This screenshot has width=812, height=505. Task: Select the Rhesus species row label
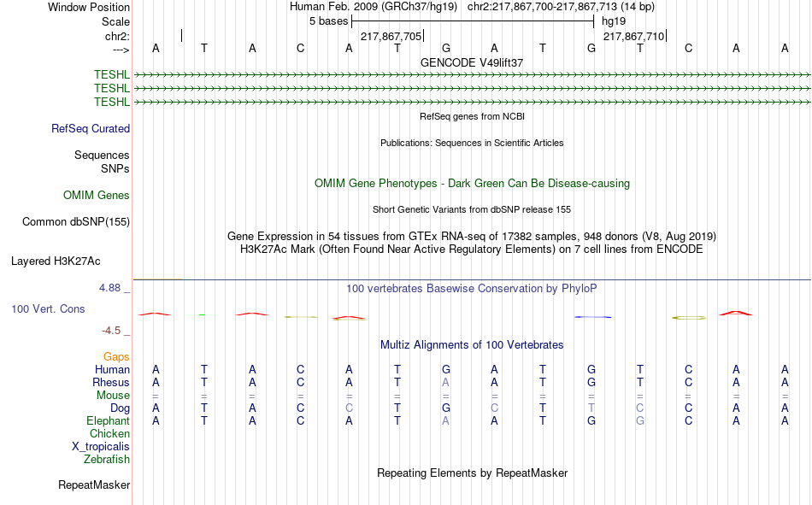pos(111,382)
